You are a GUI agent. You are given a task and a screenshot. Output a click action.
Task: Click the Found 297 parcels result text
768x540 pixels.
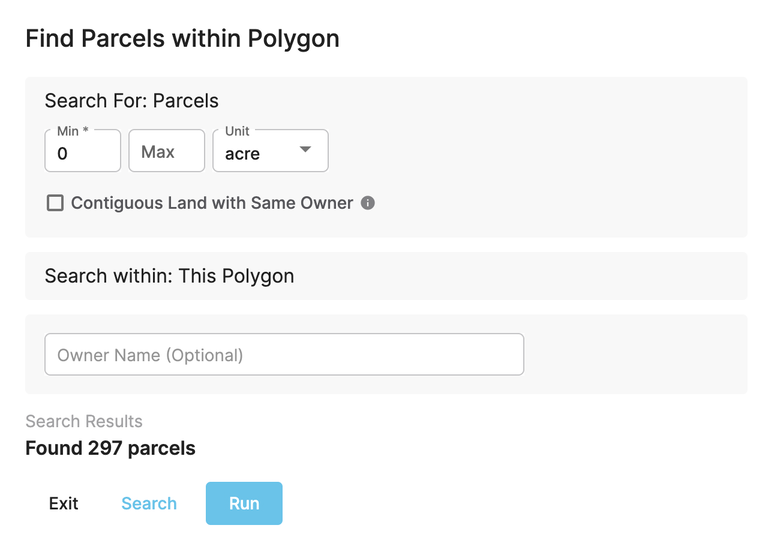pyautogui.click(x=110, y=448)
